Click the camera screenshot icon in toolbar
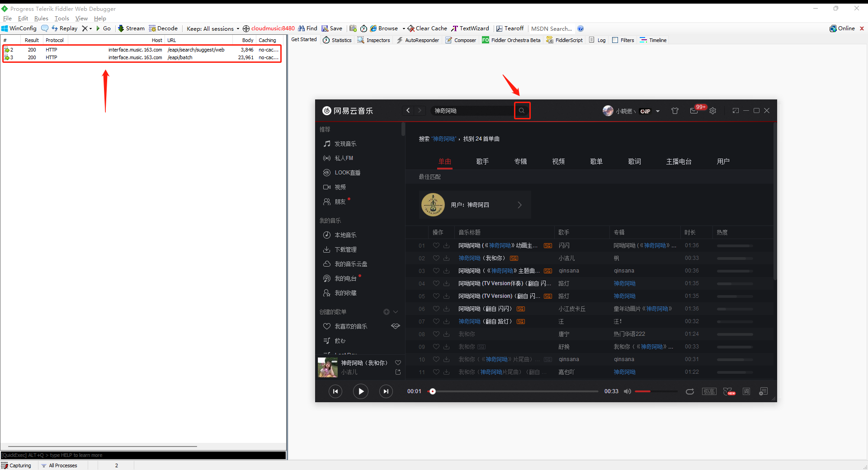 point(353,28)
